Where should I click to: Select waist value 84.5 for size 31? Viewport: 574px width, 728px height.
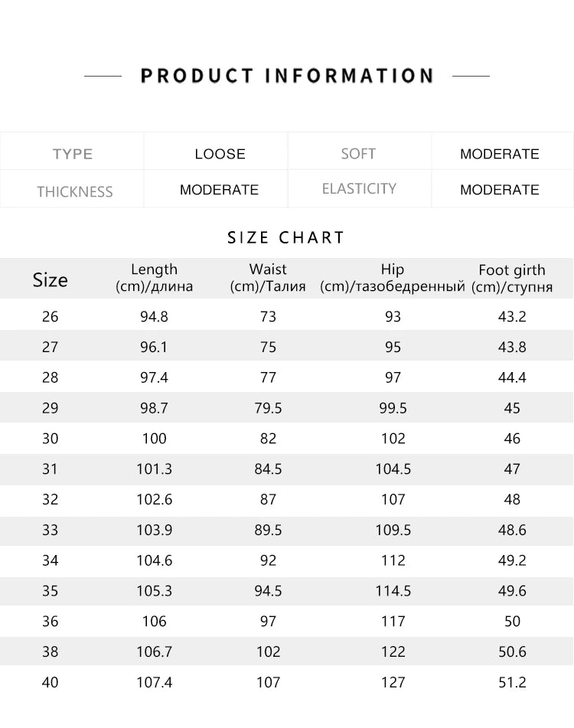pos(268,468)
